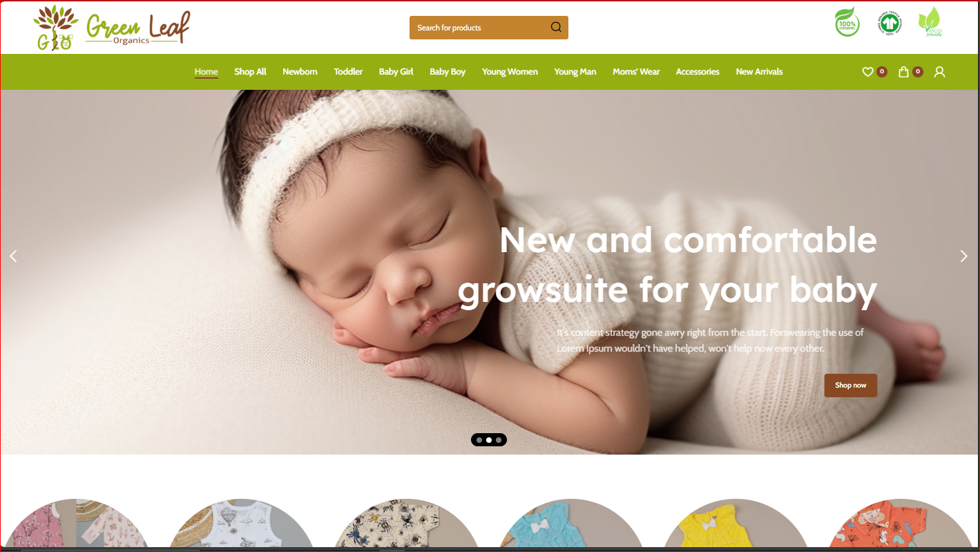Screen dimensions: 980x552
Task: Select the first slider dot
Action: pos(479,440)
